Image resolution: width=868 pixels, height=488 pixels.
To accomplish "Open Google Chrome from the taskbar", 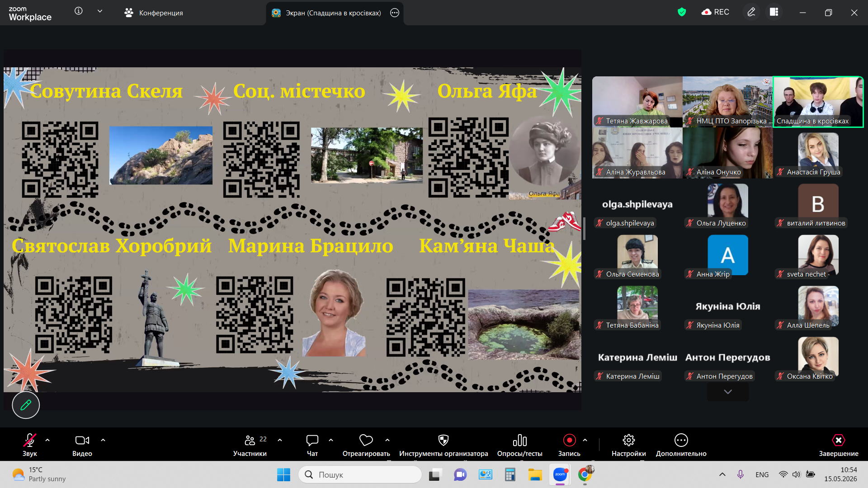I will pos(585,474).
